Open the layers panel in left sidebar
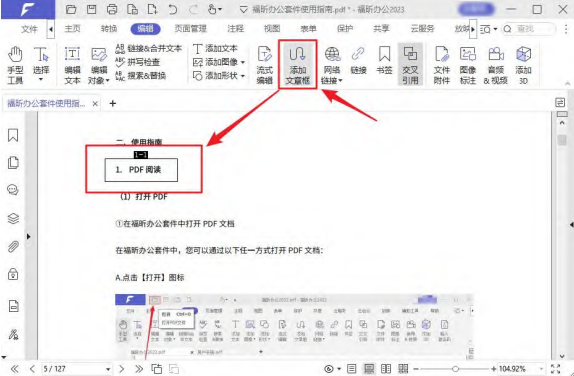Image resolution: width=574 pixels, height=376 pixels. 13,219
